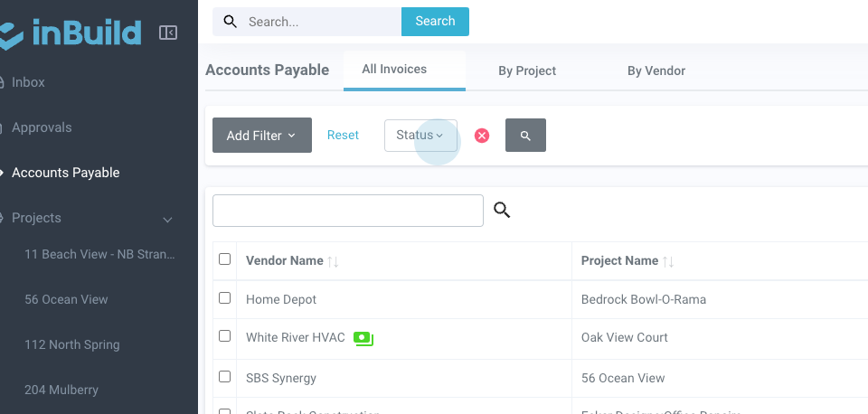Check the Home Depot row checkbox
This screenshot has width=868, height=414.
[225, 298]
